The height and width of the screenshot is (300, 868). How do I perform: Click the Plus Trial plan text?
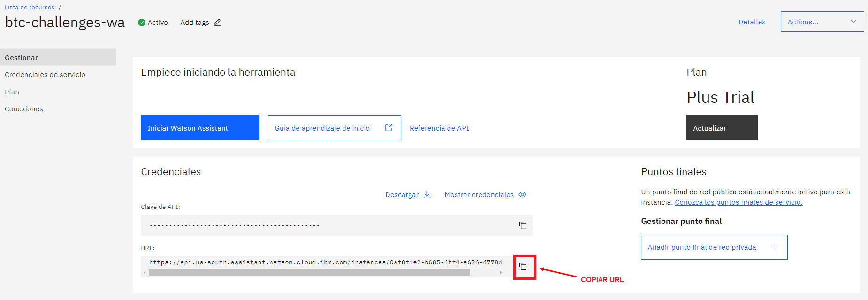click(x=720, y=97)
